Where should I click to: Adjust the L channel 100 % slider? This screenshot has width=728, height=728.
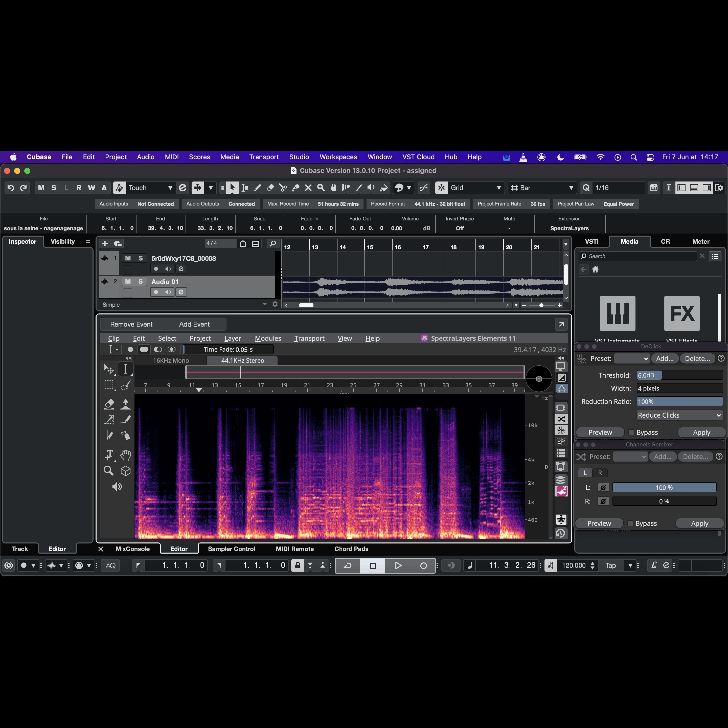click(x=664, y=488)
